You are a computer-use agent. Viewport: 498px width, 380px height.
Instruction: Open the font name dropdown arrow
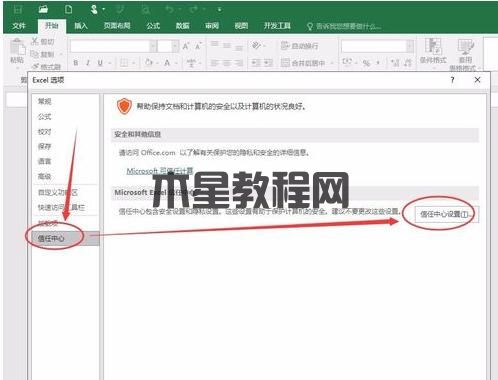coord(153,46)
